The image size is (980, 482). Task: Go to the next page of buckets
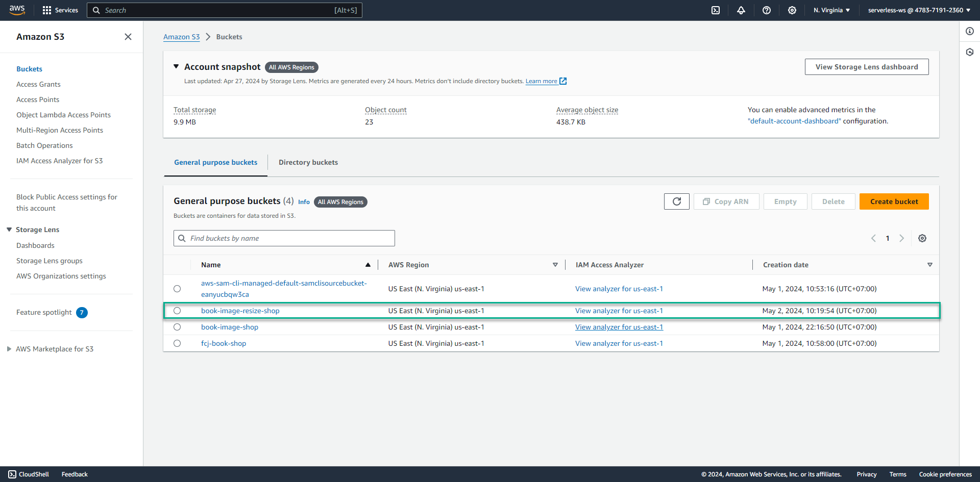902,238
